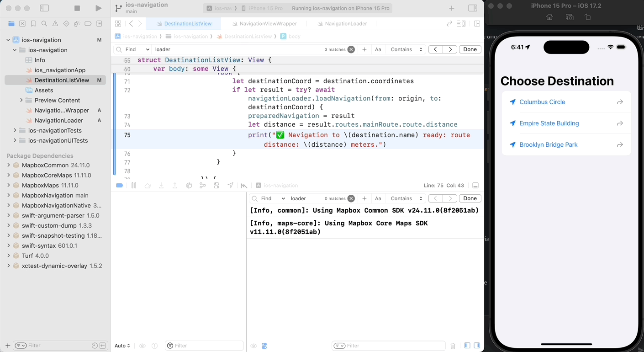Image resolution: width=644 pixels, height=352 pixels.
Task: Expand the MapboxNavigation package
Action: pyautogui.click(x=9, y=196)
